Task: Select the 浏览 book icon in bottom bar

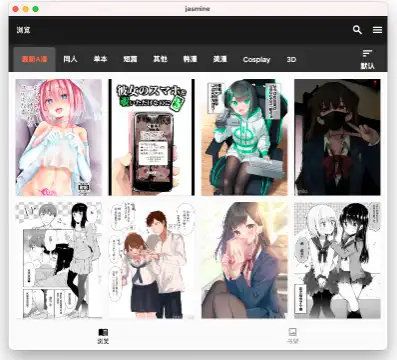Action: (x=103, y=336)
